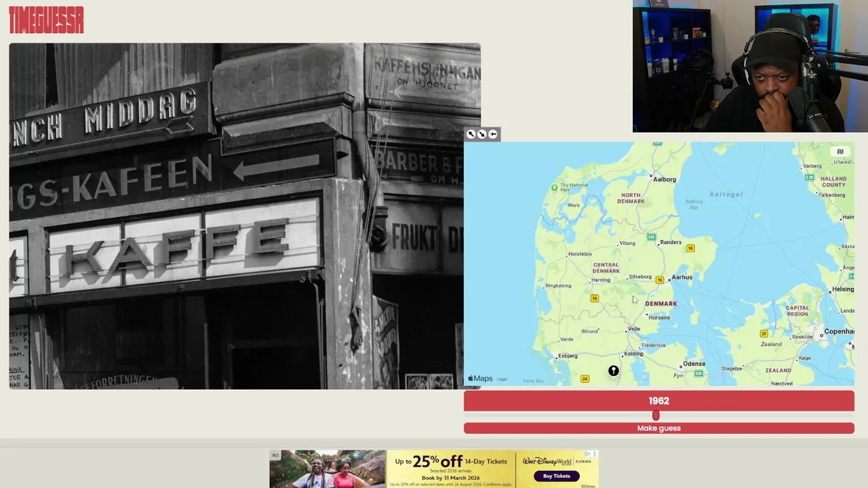Click the pin map size icon
Image resolution: width=868 pixels, height=488 pixels.
(x=493, y=134)
